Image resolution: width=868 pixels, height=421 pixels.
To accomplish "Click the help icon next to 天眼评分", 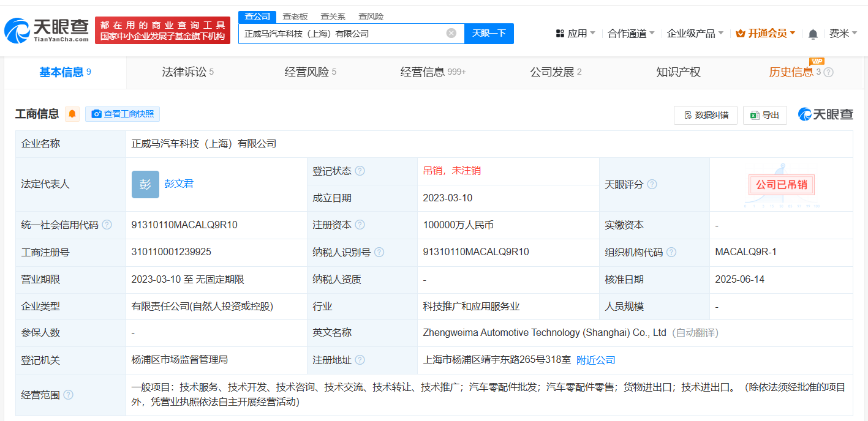I will (x=652, y=184).
